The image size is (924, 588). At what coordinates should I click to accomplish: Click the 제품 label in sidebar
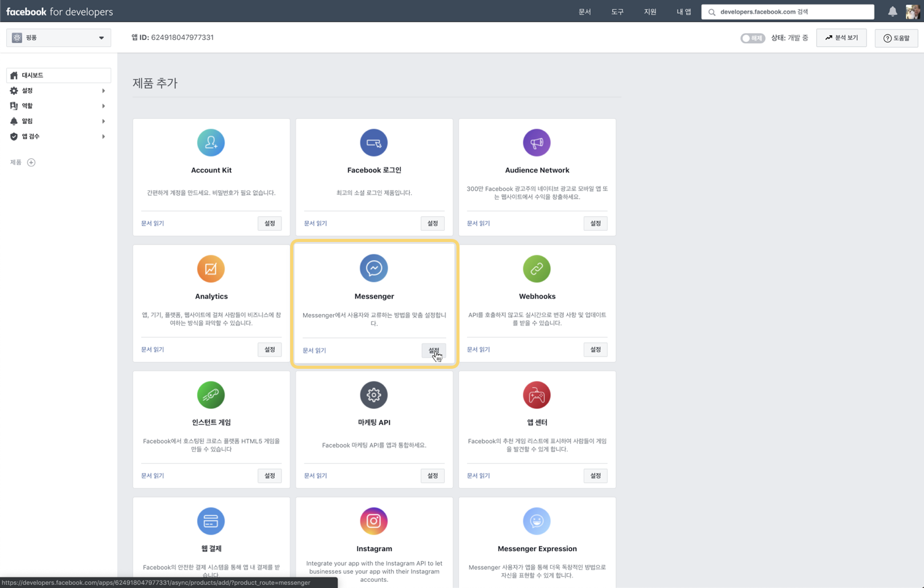(x=16, y=163)
